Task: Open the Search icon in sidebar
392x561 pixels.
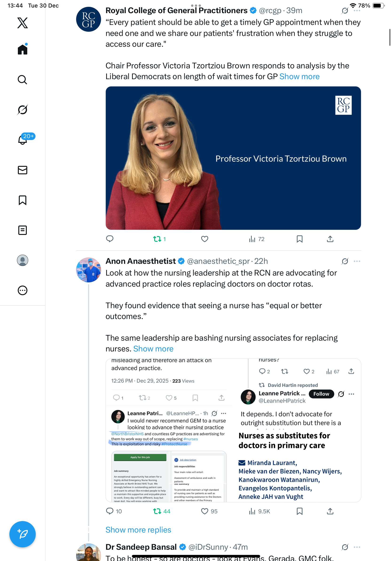Action: [22, 80]
